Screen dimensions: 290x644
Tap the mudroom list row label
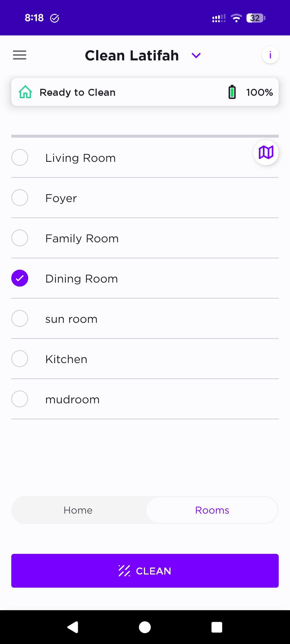coord(73,400)
